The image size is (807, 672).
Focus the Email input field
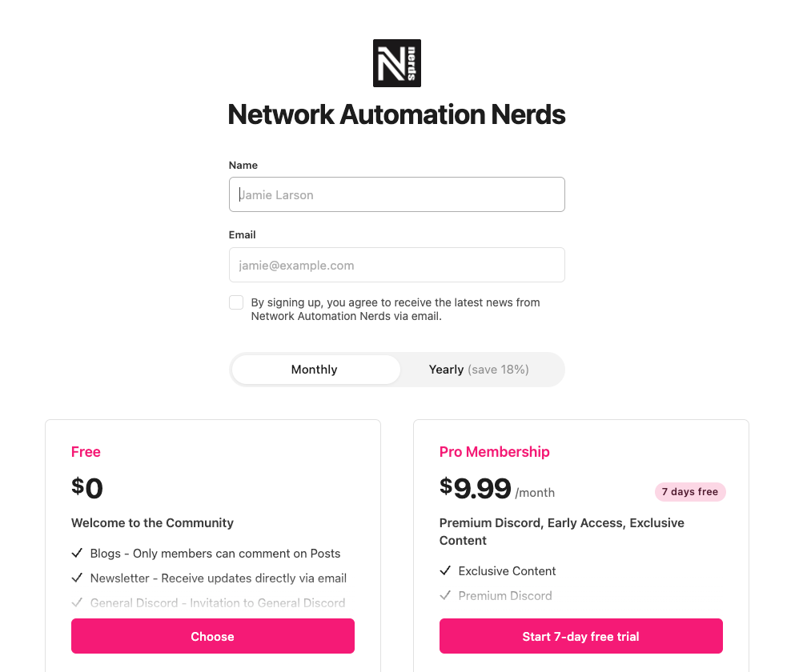tap(397, 265)
